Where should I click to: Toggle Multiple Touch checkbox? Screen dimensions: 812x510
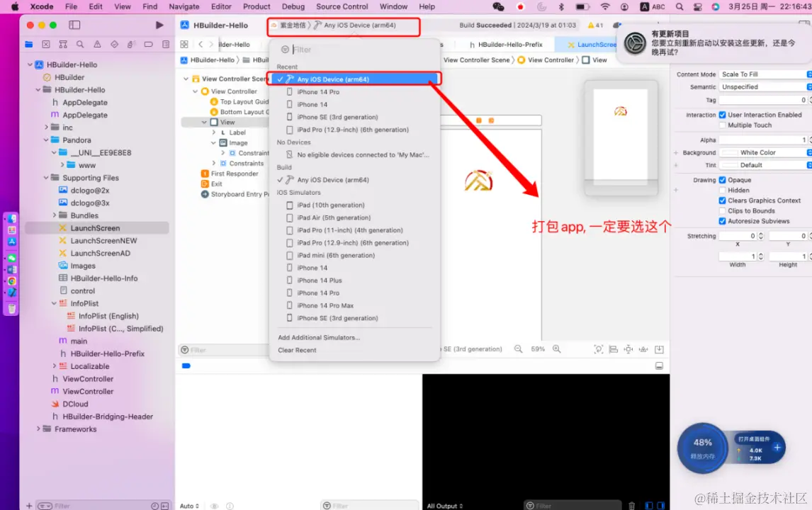pyautogui.click(x=723, y=125)
